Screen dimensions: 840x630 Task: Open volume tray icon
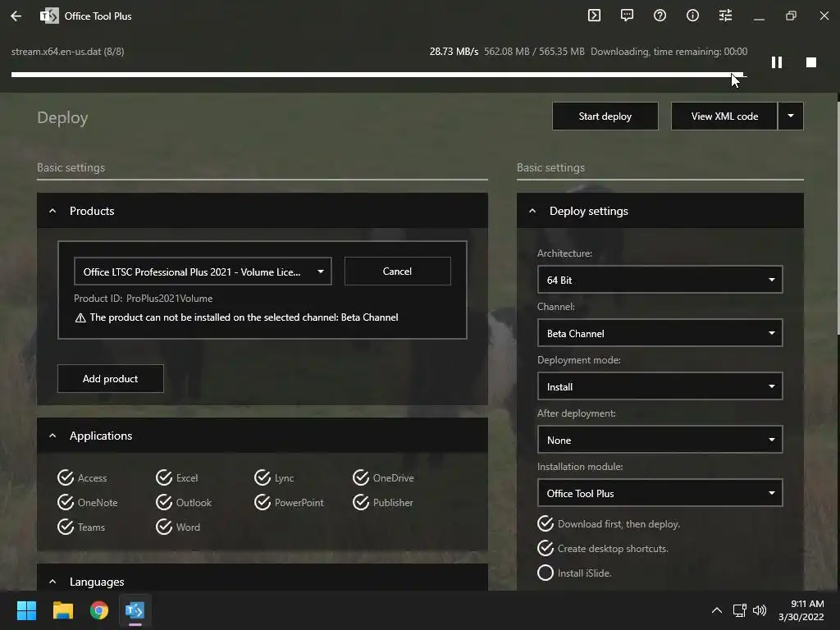click(760, 610)
